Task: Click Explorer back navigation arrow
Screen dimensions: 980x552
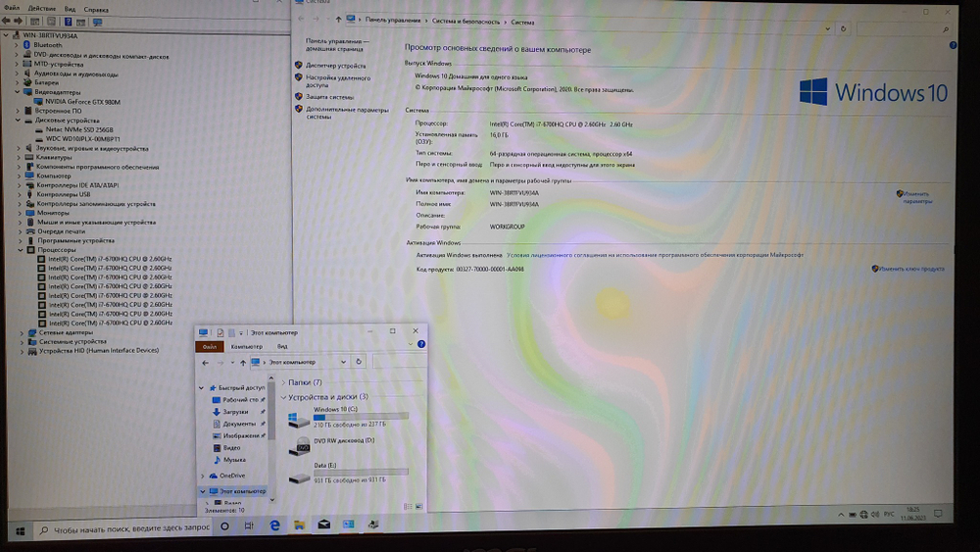Action: [x=205, y=363]
